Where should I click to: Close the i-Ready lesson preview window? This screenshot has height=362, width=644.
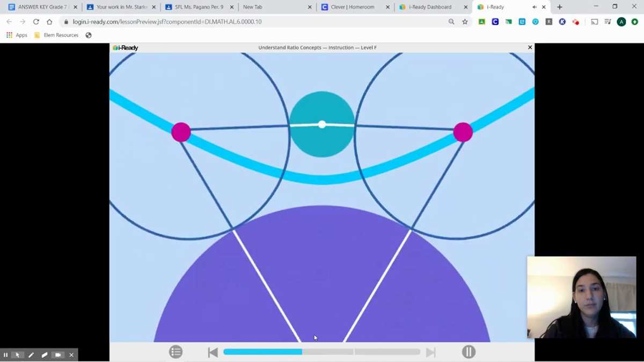point(530,47)
